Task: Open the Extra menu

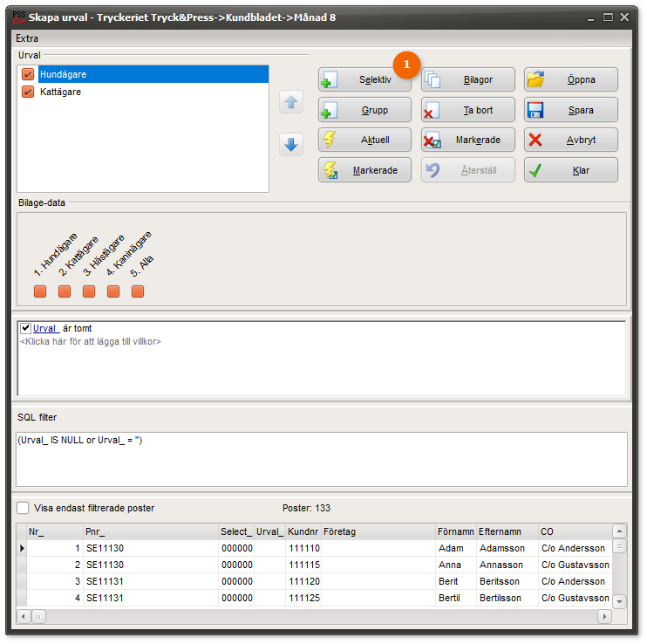Action: coord(27,38)
